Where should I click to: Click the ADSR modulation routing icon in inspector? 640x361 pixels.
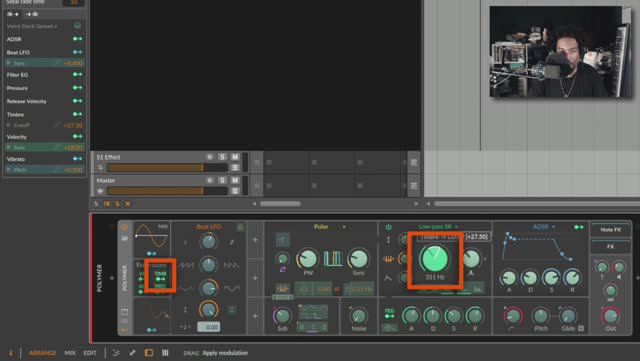coord(77,39)
